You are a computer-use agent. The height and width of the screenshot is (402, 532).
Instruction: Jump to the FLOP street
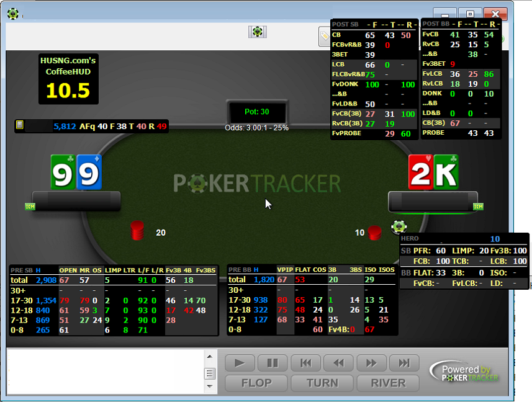coord(256,383)
